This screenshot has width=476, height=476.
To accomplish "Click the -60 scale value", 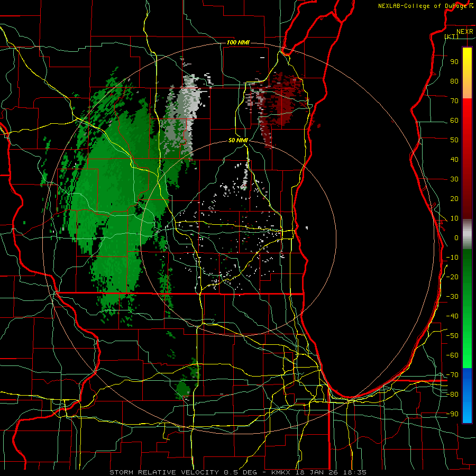I will click(452, 355).
